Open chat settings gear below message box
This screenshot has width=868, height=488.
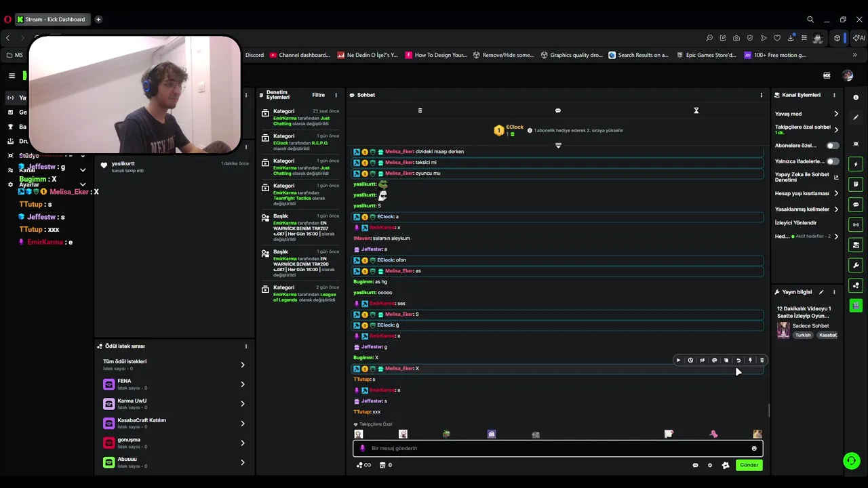pyautogui.click(x=710, y=465)
